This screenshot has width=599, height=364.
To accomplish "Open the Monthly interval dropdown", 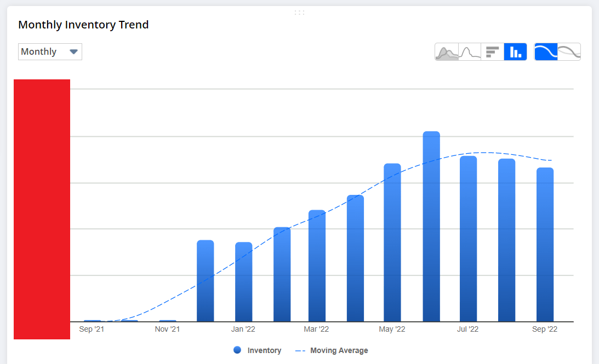I will 50,51.
